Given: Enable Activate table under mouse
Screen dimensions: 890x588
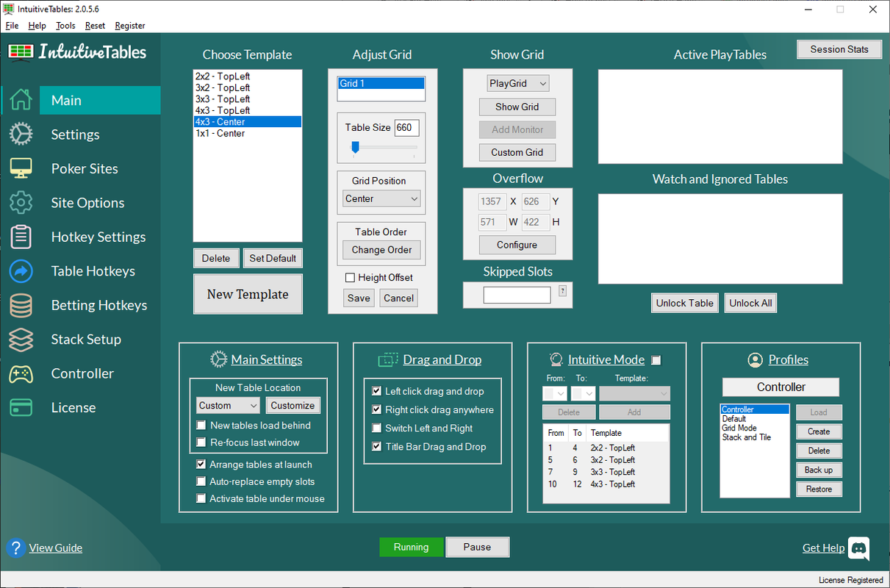Looking at the screenshot, I should 201,498.
